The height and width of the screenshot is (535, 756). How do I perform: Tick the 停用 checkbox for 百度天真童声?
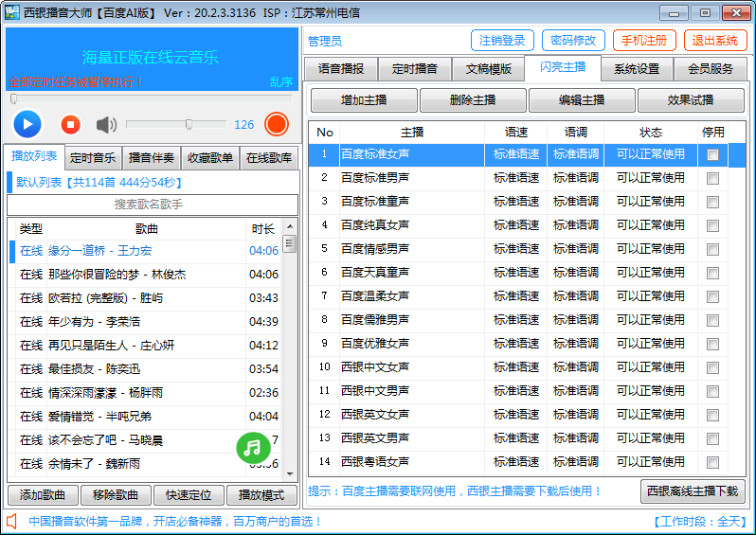[x=712, y=273]
